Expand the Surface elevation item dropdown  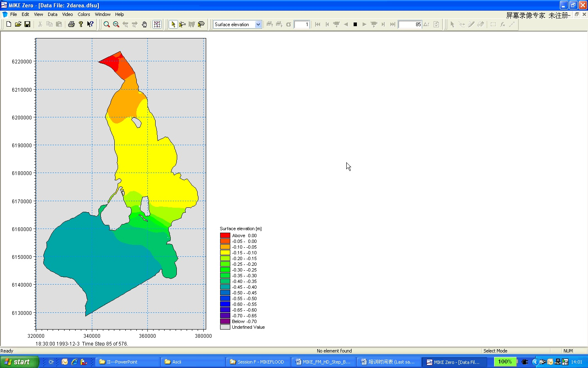tap(258, 25)
